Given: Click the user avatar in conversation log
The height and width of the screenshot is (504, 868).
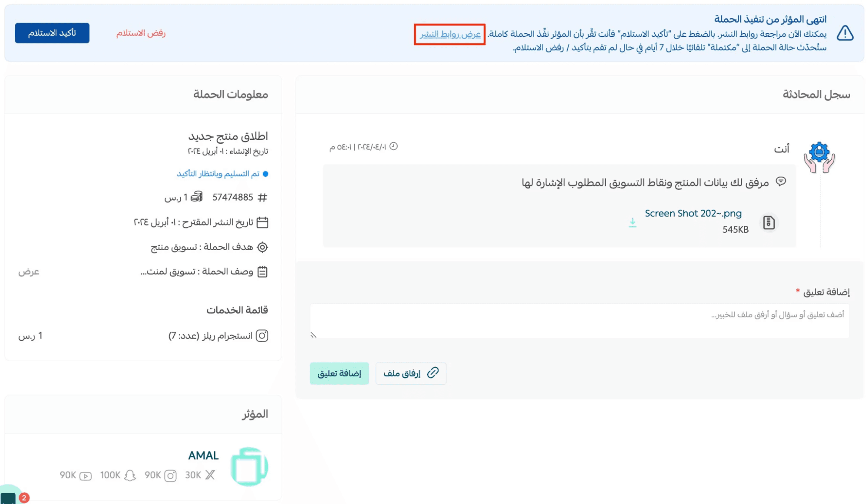Looking at the screenshot, I should (x=818, y=157).
